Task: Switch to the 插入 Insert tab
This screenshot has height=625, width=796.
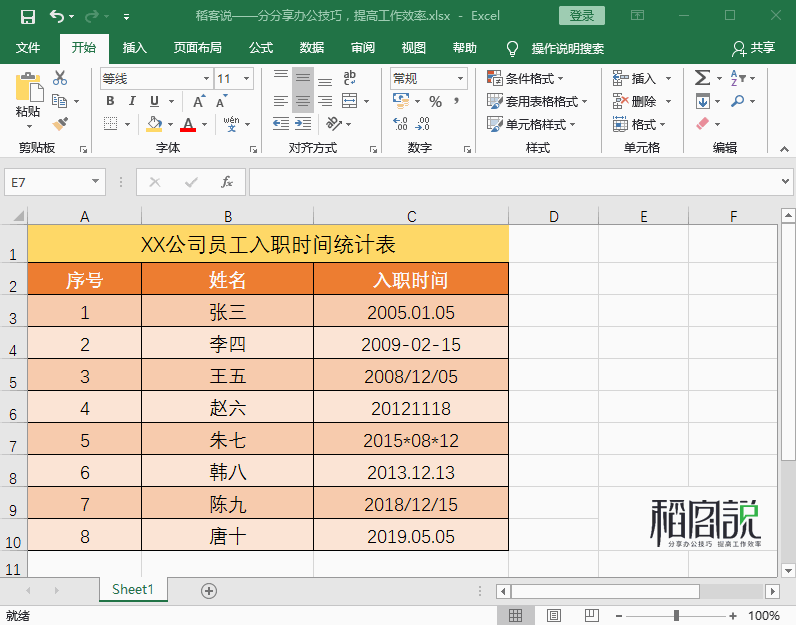Action: coord(135,48)
